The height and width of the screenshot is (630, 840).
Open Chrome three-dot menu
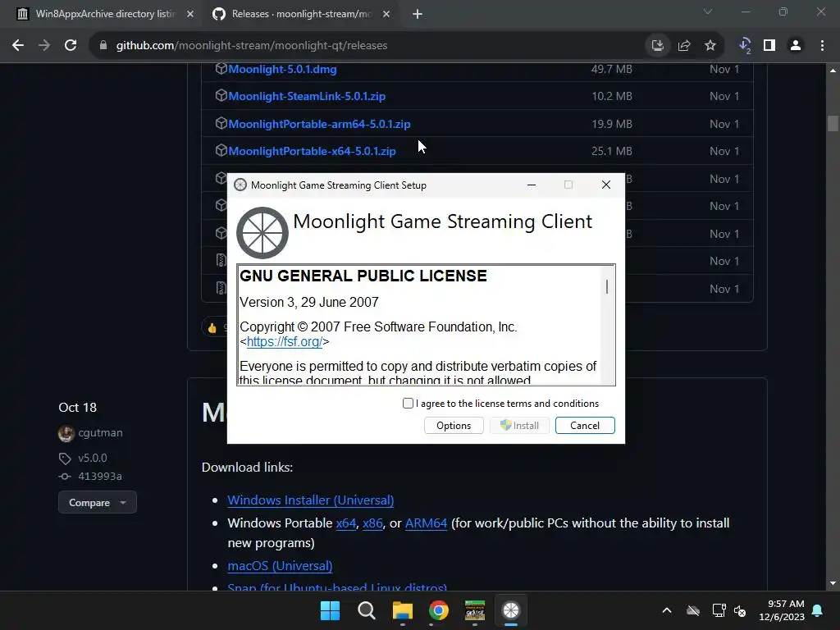pos(822,46)
